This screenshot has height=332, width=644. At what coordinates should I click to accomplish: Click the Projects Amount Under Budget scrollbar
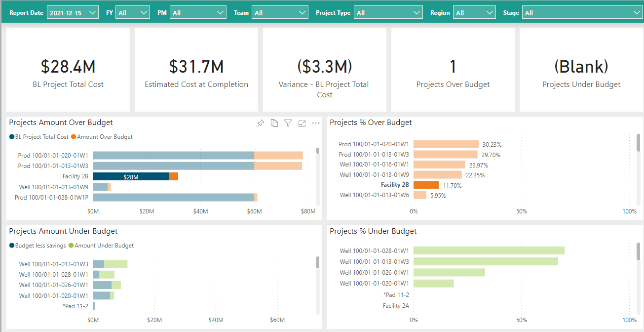318,262
